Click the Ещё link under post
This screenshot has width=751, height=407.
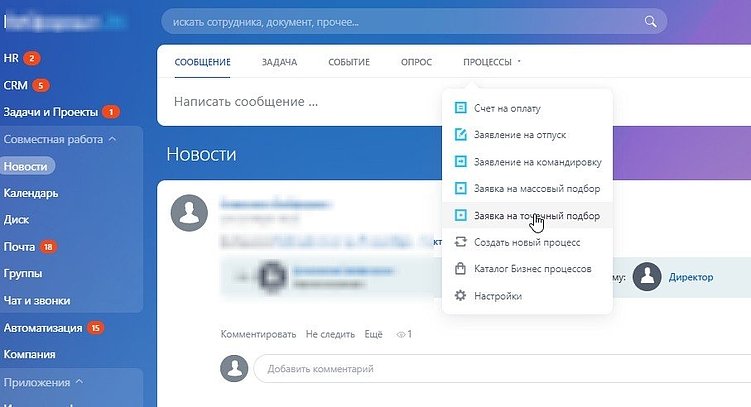[x=373, y=334]
